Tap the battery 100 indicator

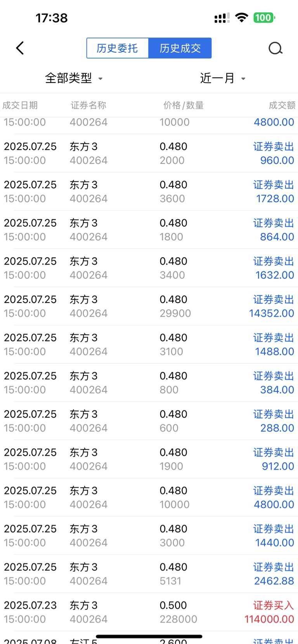264,18
